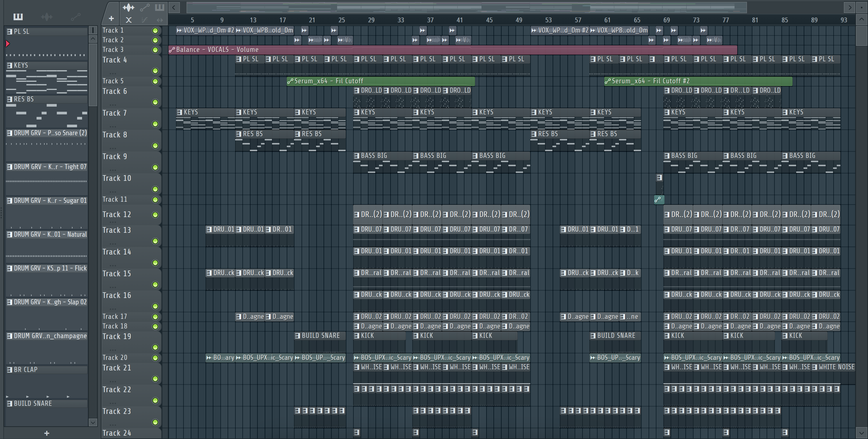Select the pattern piano-key icon above the tracks
Screen dimensions: 868x439
(x=159, y=8)
